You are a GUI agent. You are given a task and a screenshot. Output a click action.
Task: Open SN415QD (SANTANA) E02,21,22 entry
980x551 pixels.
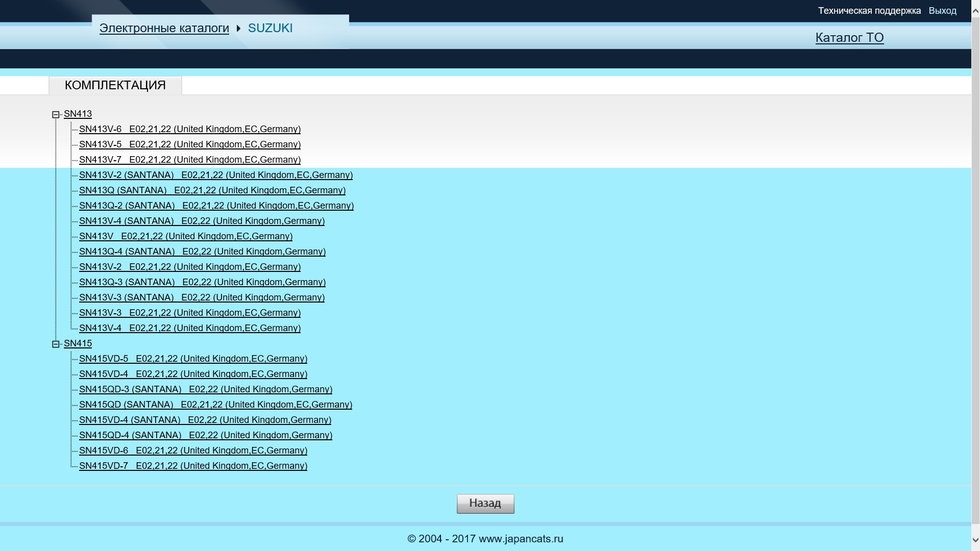[215, 405]
